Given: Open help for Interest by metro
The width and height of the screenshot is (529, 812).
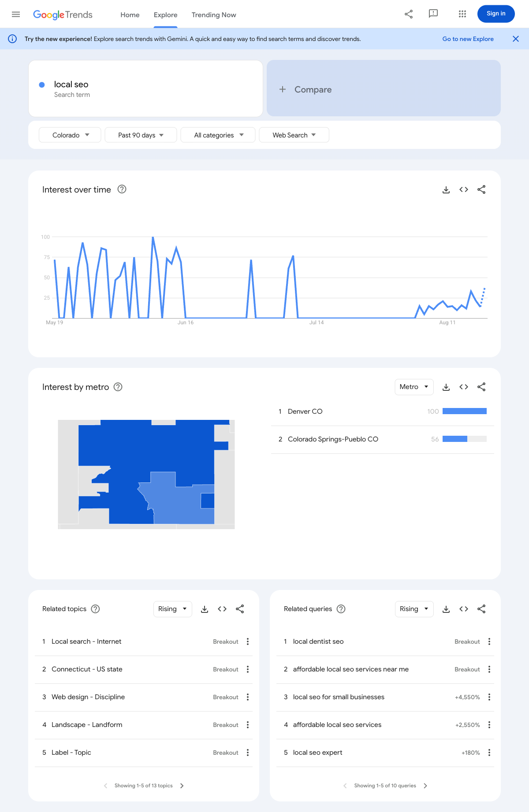Looking at the screenshot, I should (x=118, y=387).
